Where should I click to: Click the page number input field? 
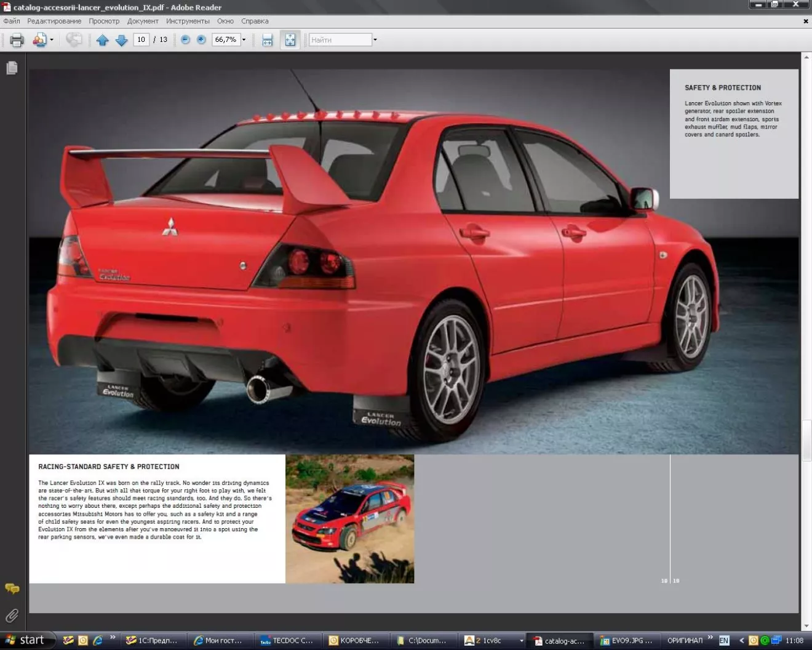[x=141, y=39]
